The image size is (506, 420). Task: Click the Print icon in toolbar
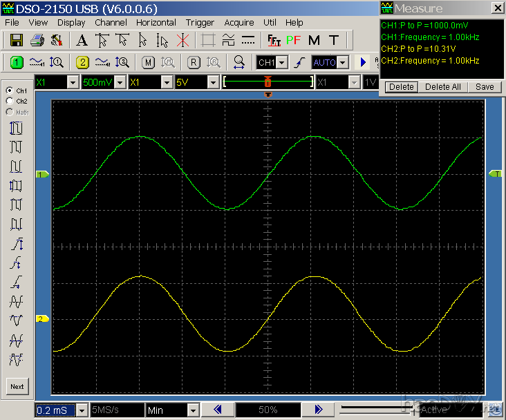[37, 40]
